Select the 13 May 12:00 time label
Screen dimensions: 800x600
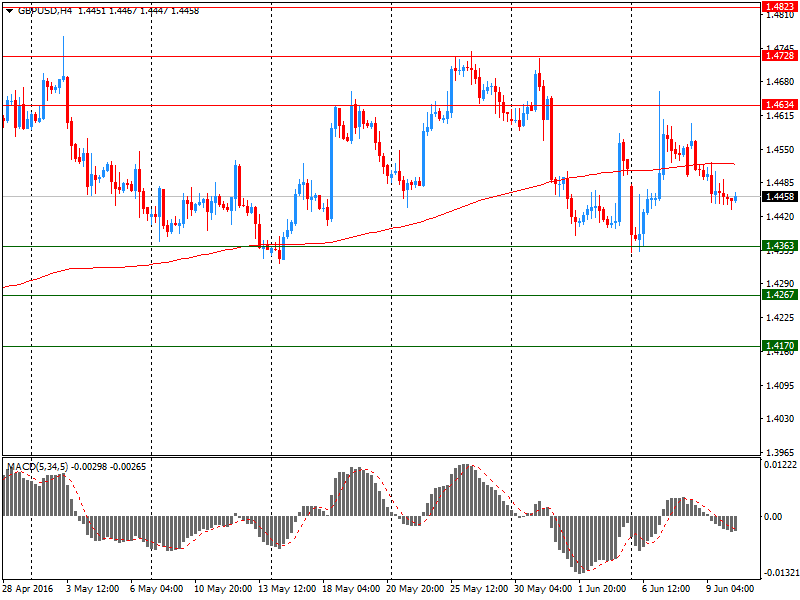[x=287, y=589]
